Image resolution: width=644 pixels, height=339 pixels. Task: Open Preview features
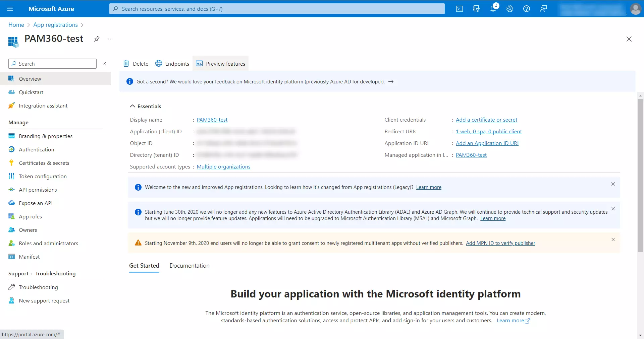[x=220, y=63]
